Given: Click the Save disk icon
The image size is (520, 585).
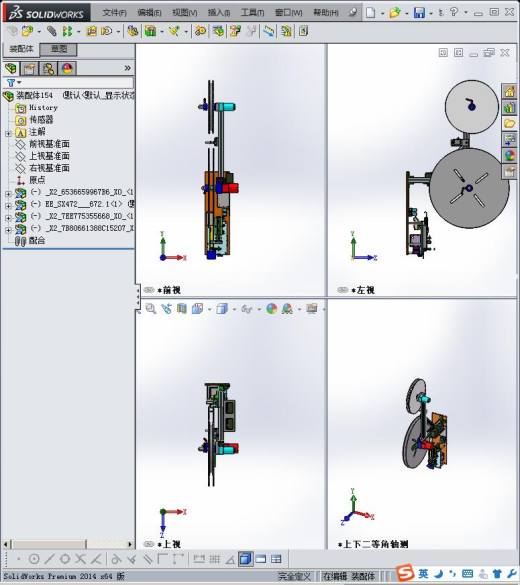Looking at the screenshot, I should 420,13.
